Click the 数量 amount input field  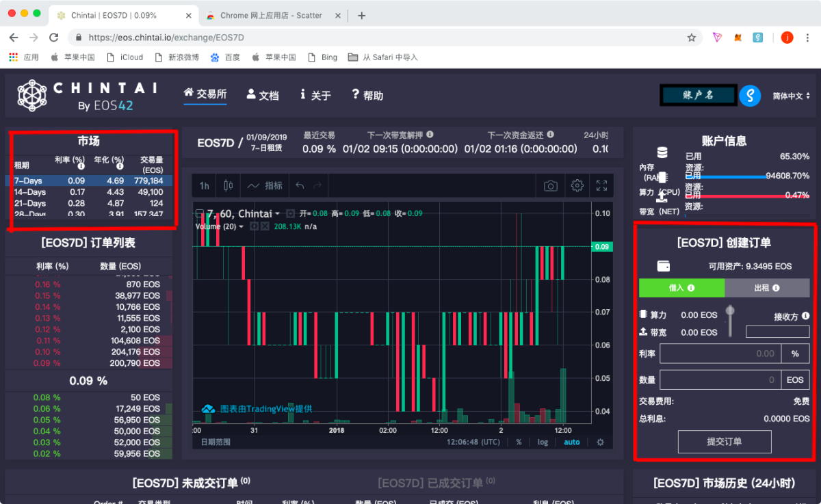point(720,380)
